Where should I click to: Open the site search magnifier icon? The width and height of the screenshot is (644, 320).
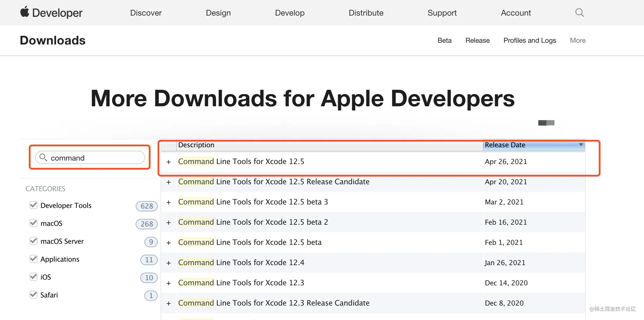pos(579,13)
